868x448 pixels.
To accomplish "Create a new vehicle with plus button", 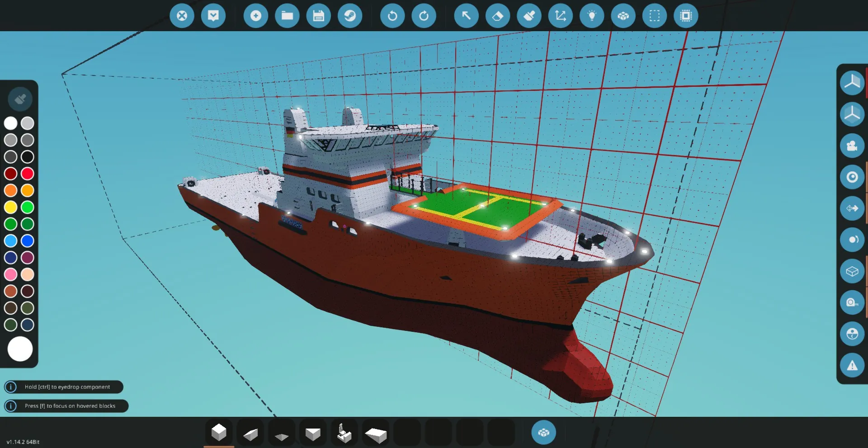I will (x=256, y=16).
